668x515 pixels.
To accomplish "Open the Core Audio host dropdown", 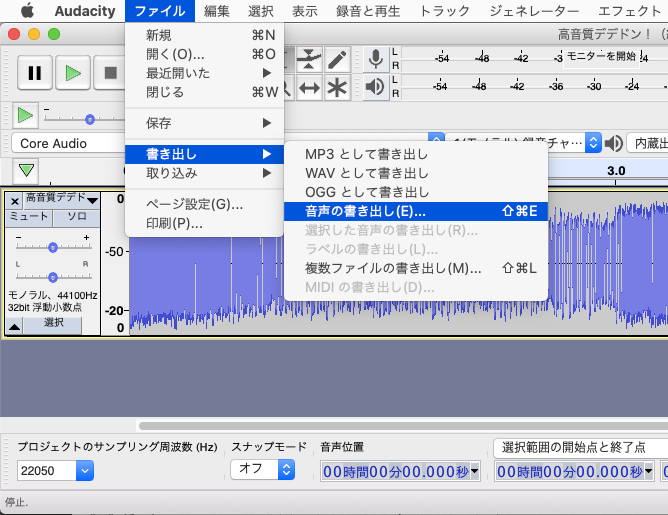I will coord(68,143).
